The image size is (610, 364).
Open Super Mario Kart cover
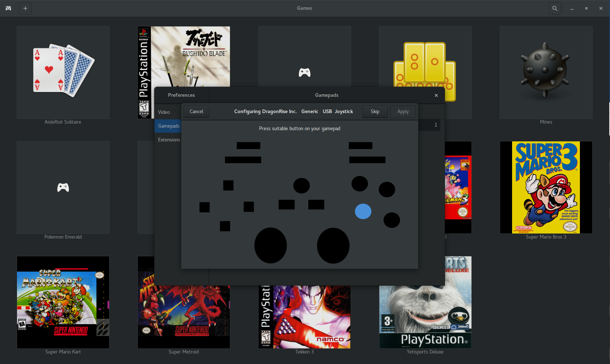[x=63, y=302]
